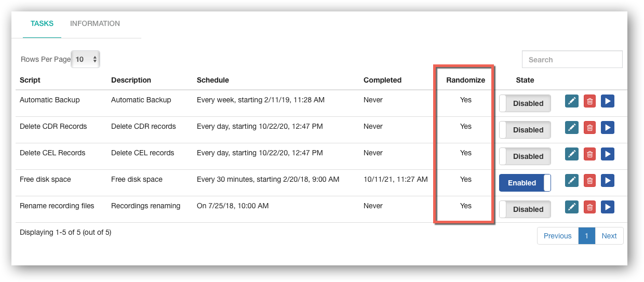Click the Search input field

(572, 59)
